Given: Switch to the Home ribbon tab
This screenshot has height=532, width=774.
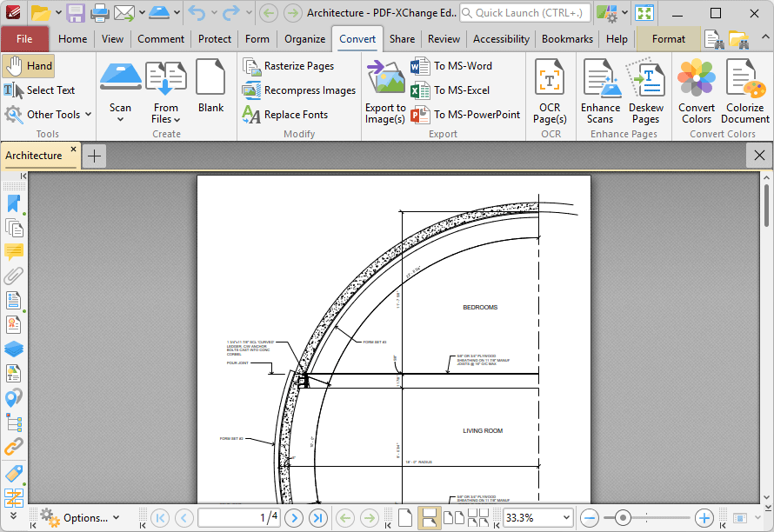Looking at the screenshot, I should click(72, 39).
